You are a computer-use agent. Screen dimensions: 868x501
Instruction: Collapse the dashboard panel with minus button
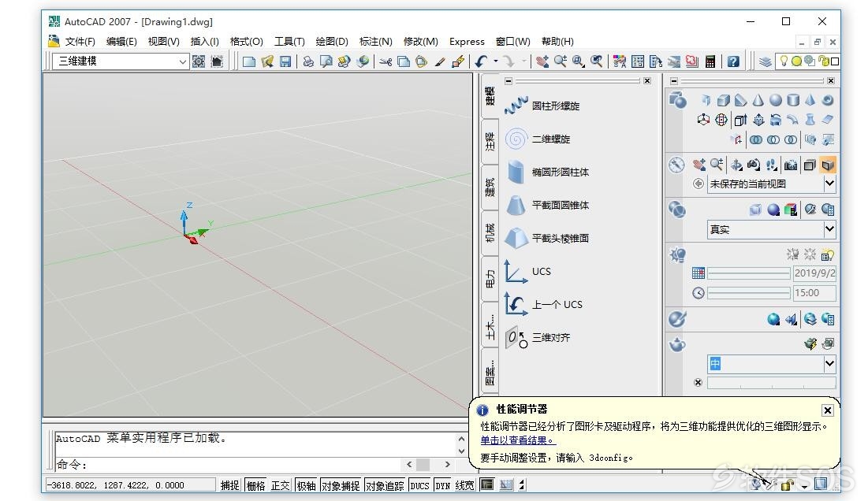point(674,80)
